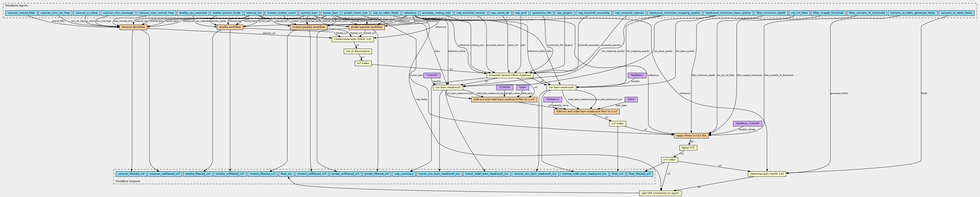The image size is (980, 197).
Task: Click the Ensembl Variant Effect Predictor node
Action: click(510, 76)
